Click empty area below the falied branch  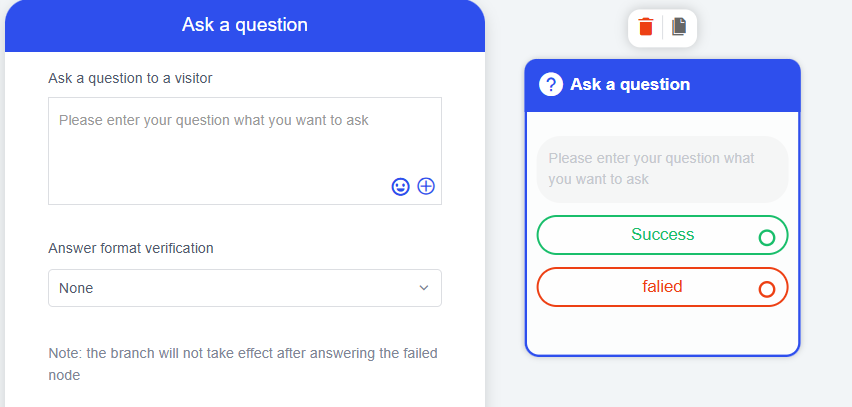coord(662,330)
